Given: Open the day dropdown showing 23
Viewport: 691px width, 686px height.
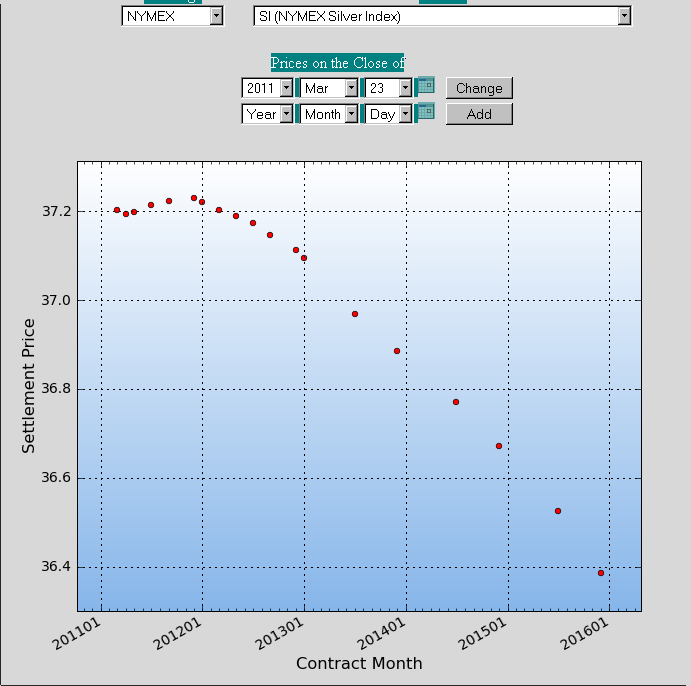Looking at the screenshot, I should [389, 88].
